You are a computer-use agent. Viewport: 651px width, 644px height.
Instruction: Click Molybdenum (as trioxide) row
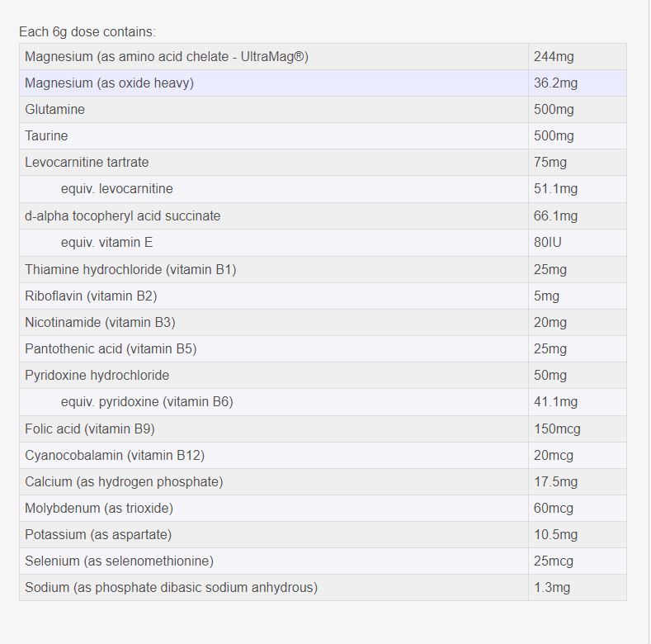tap(99, 509)
